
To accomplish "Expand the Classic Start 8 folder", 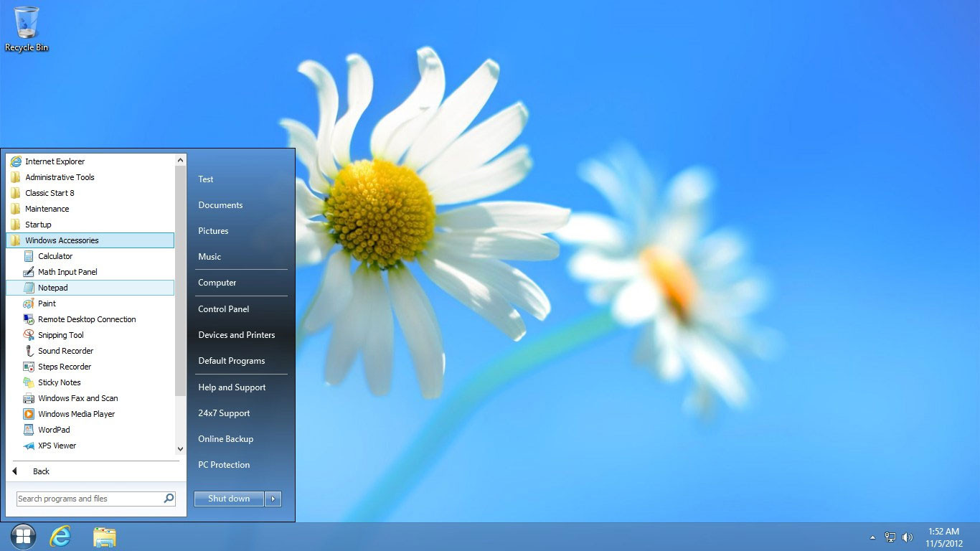I will pyautogui.click(x=90, y=193).
